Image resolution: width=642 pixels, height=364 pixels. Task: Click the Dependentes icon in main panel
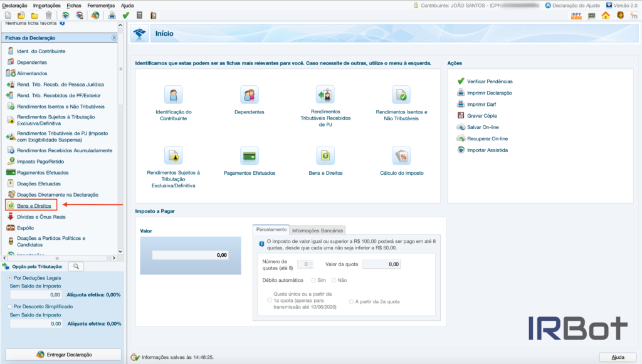pos(250,95)
